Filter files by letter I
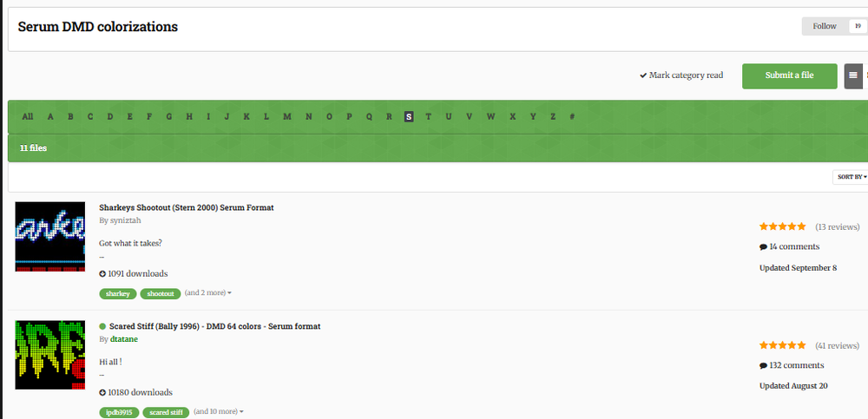The width and height of the screenshot is (868, 419). click(x=208, y=117)
